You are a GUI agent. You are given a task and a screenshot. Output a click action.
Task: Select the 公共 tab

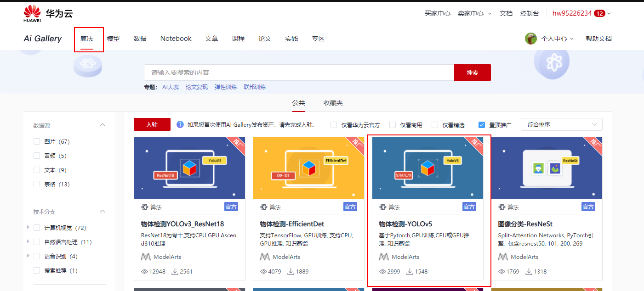(x=298, y=103)
